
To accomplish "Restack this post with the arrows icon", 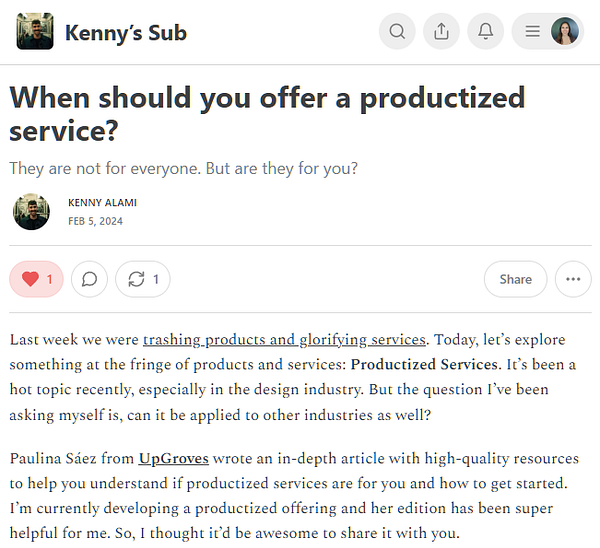I will [x=142, y=279].
